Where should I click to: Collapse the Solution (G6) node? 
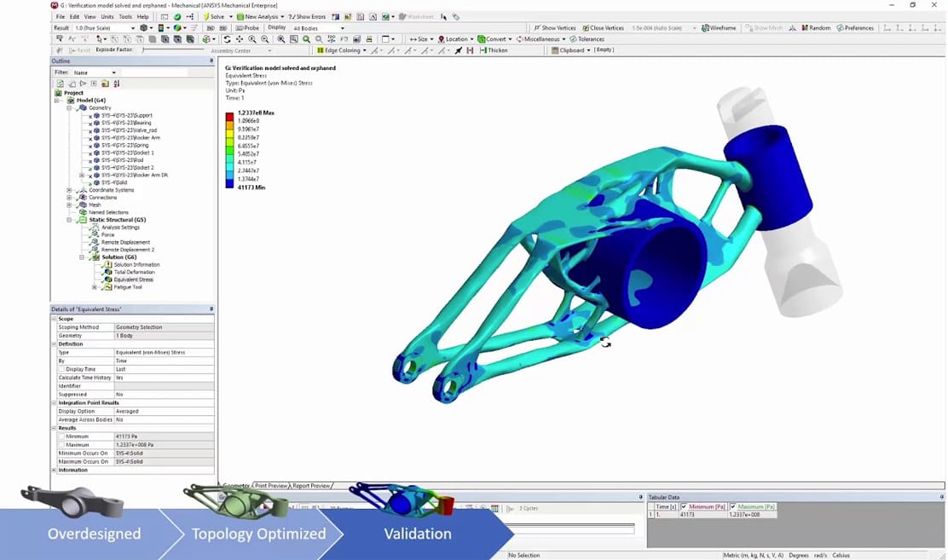pos(82,257)
